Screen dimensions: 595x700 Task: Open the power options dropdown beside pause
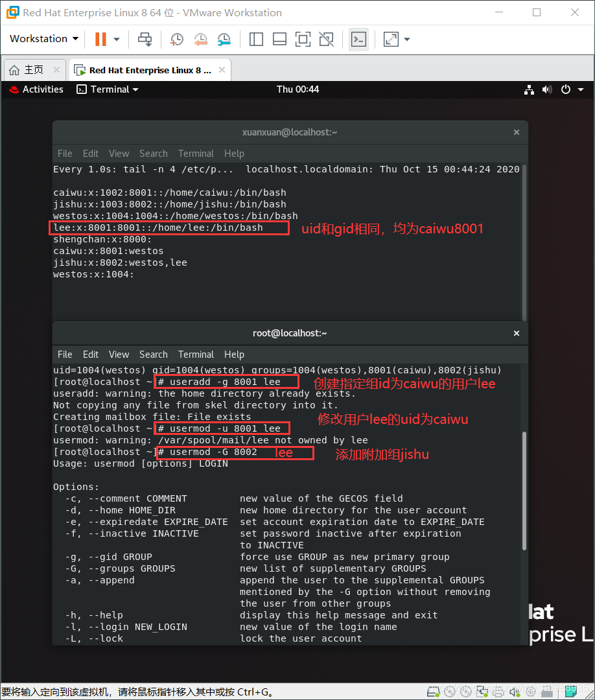pyautogui.click(x=117, y=40)
